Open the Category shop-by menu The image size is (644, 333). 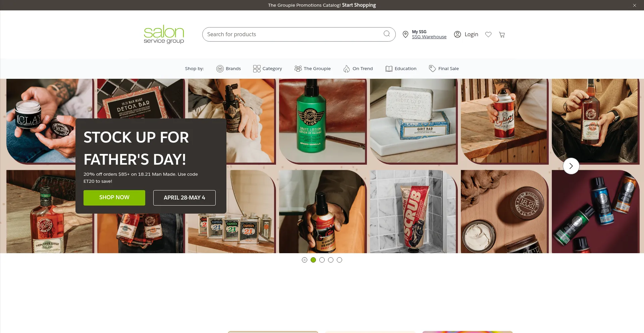tap(267, 69)
